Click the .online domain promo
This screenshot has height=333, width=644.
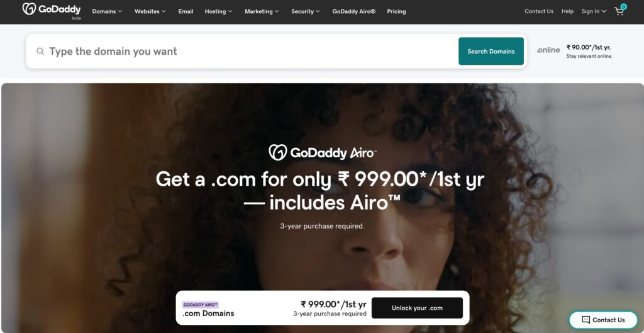click(x=575, y=51)
